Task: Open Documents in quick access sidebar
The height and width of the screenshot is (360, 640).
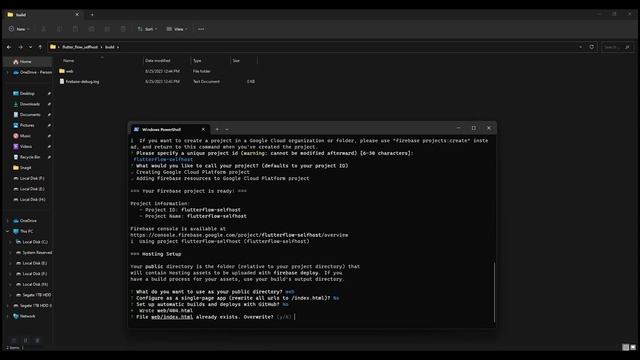Action: coord(30,115)
